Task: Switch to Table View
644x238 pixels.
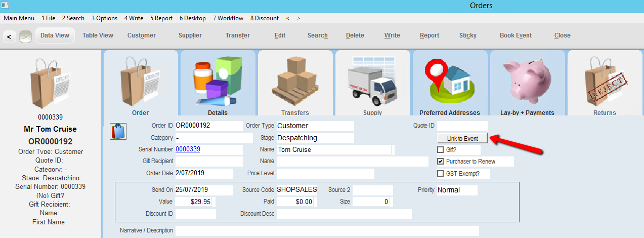Action: click(x=98, y=35)
